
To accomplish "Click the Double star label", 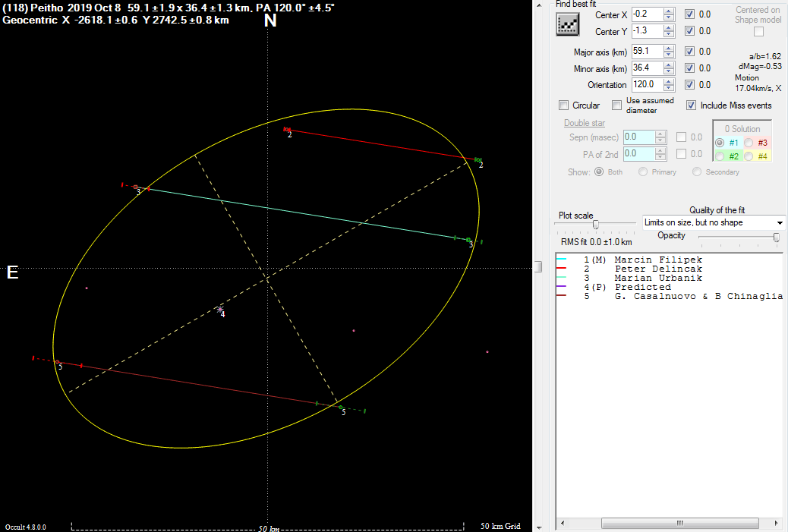I will [x=585, y=123].
